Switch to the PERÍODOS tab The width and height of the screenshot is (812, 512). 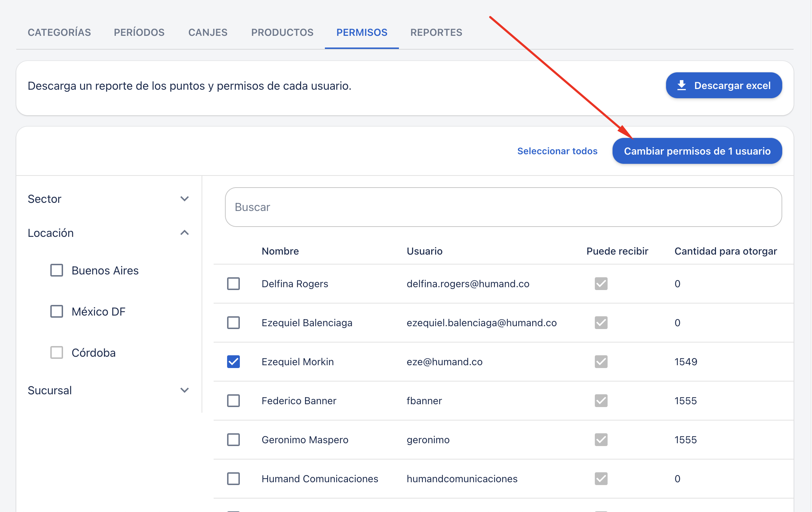pos(139,32)
